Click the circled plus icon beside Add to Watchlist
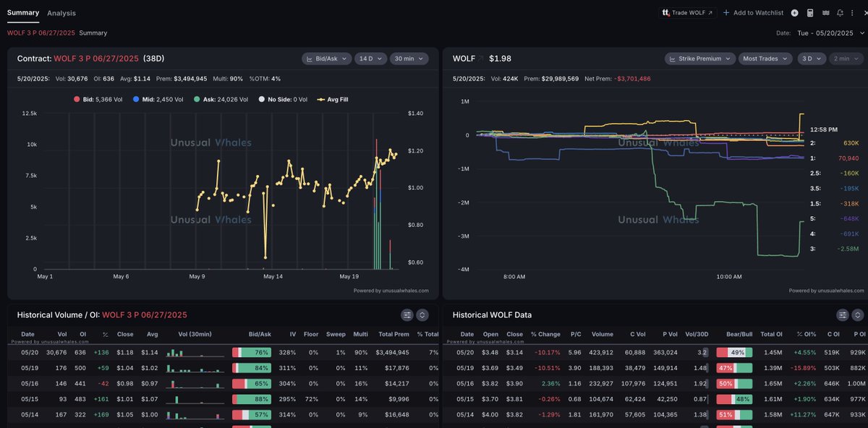 coord(794,13)
